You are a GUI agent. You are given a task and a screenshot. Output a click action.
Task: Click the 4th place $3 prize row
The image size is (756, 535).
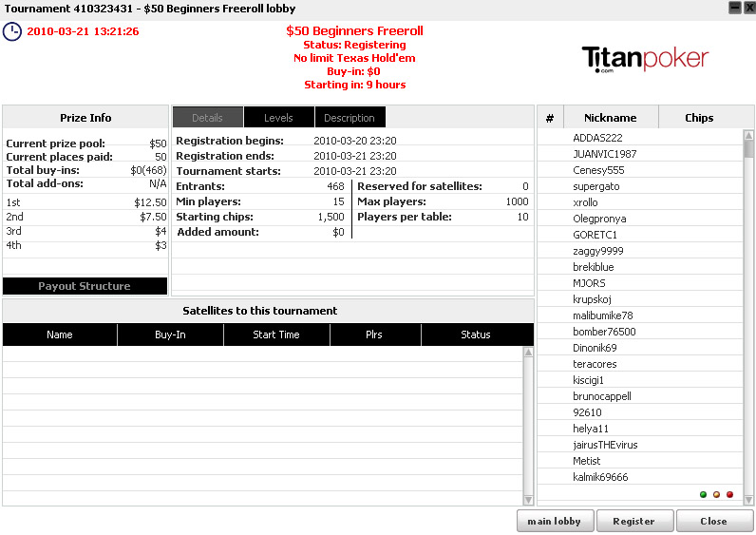pyautogui.click(x=85, y=245)
